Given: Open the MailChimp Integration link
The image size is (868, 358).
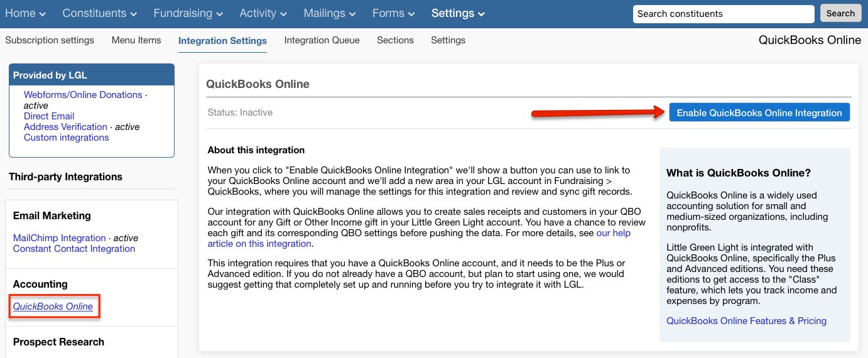Looking at the screenshot, I should 59,238.
